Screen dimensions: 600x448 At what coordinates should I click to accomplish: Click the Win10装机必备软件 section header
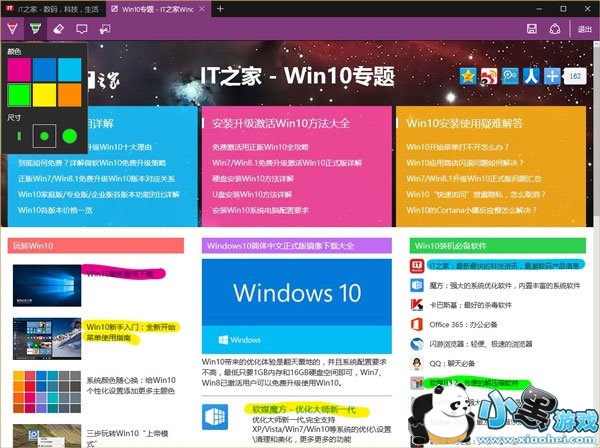point(497,246)
